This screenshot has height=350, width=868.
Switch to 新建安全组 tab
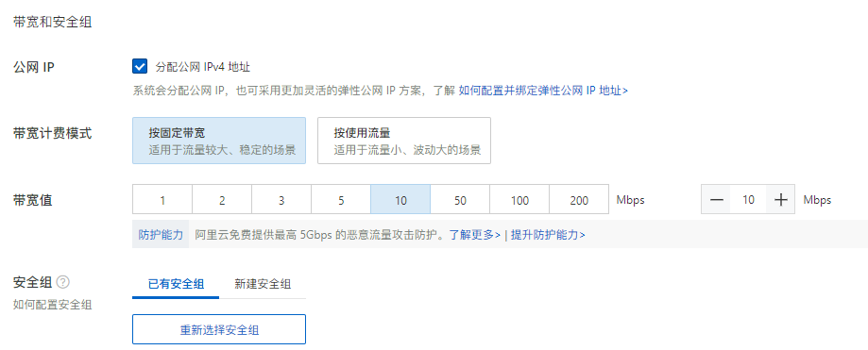point(263,284)
